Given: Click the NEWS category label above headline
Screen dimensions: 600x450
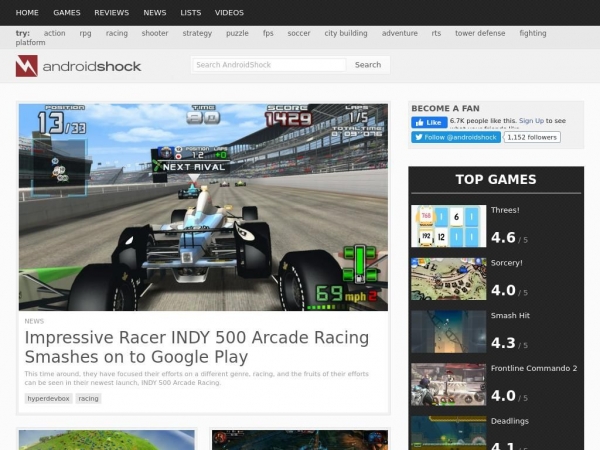Looking at the screenshot, I should (x=34, y=321).
